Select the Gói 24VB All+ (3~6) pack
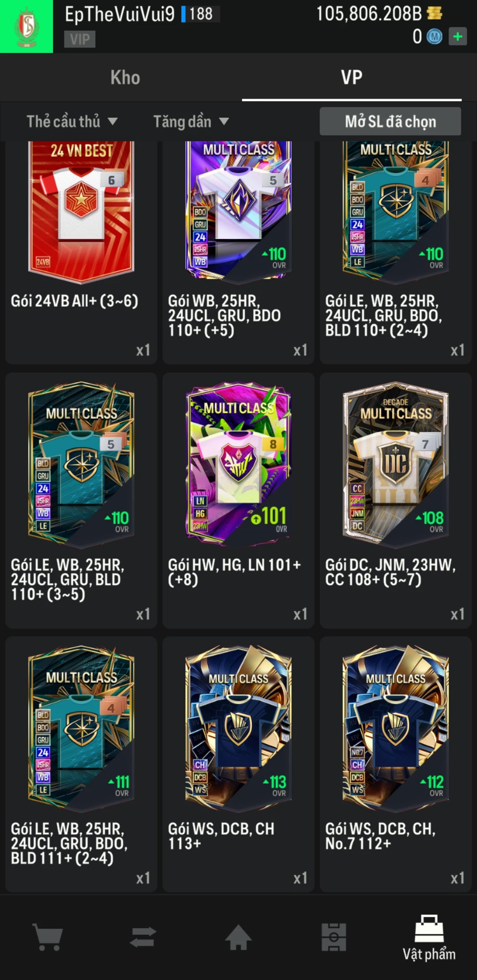Viewport: 477px width, 980px height. pos(81,253)
